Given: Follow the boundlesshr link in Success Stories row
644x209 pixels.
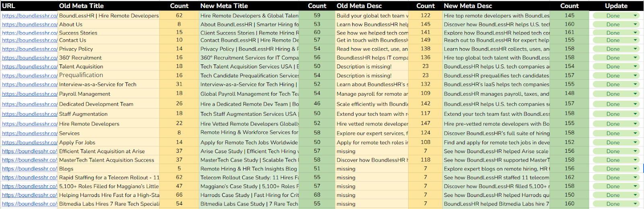Looking at the screenshot, I should click(x=30, y=33).
